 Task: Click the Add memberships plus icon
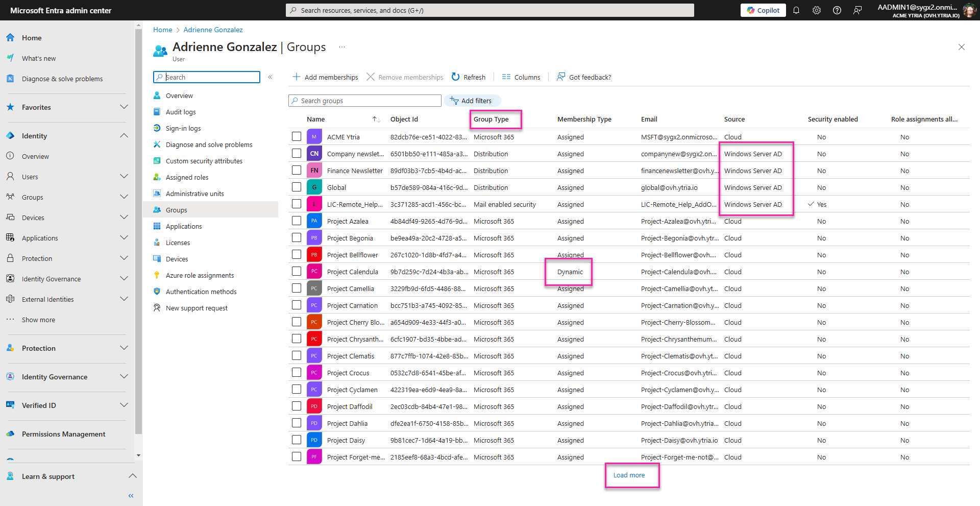[297, 77]
